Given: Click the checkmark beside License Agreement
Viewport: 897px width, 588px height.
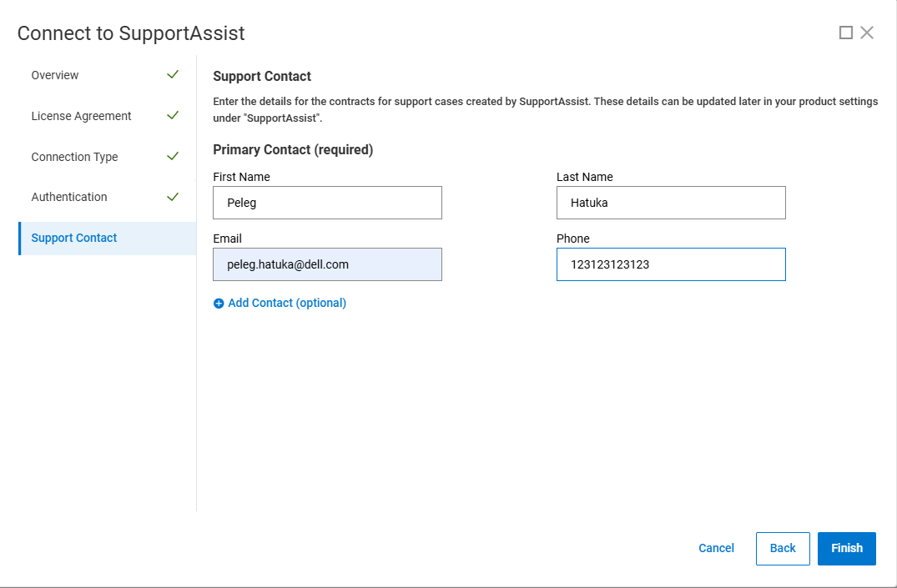Looking at the screenshot, I should tap(173, 115).
